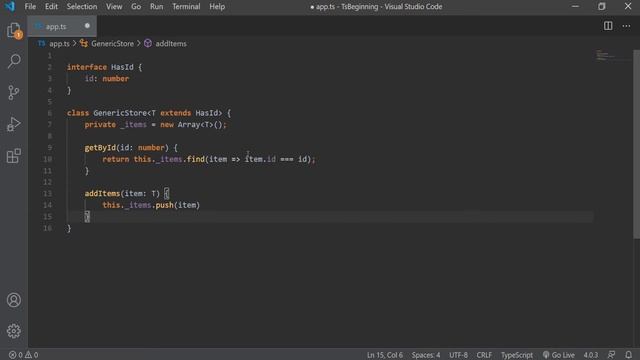Click the word interface on line 2
This screenshot has height=360, width=640.
(x=87, y=67)
